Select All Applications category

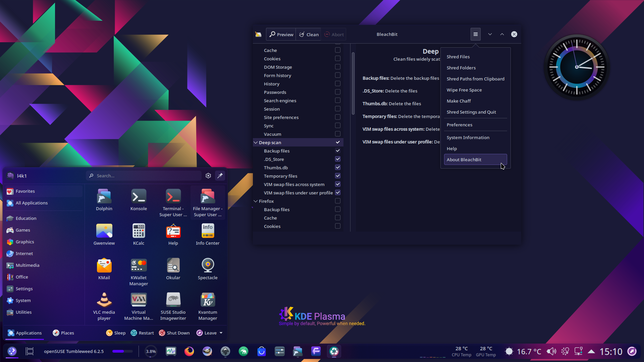pyautogui.click(x=44, y=203)
